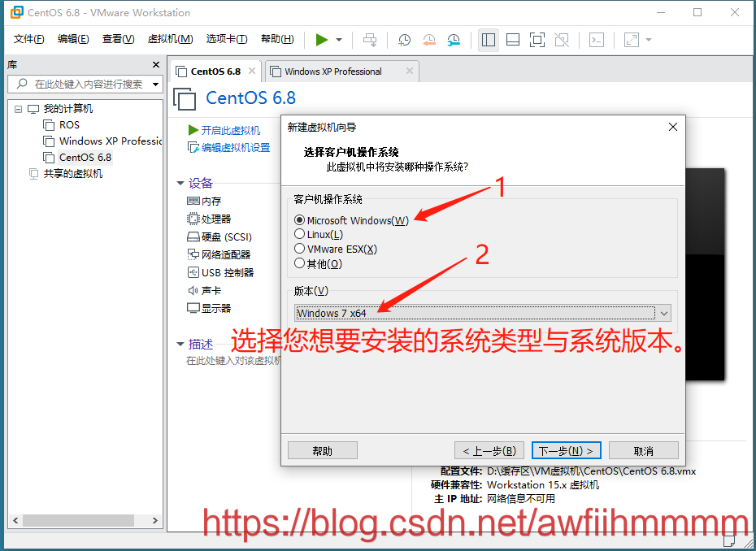Image resolution: width=756 pixels, height=551 pixels.
Task: Click the CentOS 6.8 tab page icon
Action: (x=181, y=72)
